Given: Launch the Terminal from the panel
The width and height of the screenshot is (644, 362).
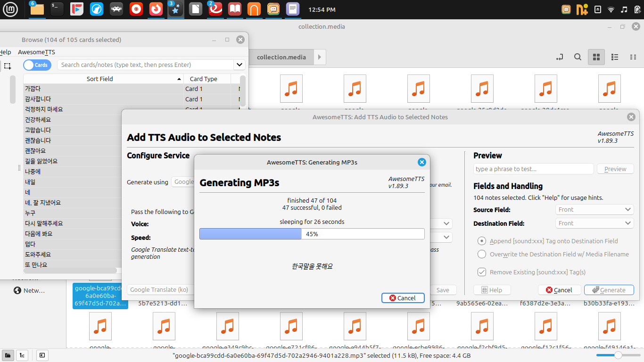Looking at the screenshot, I should (x=57, y=9).
